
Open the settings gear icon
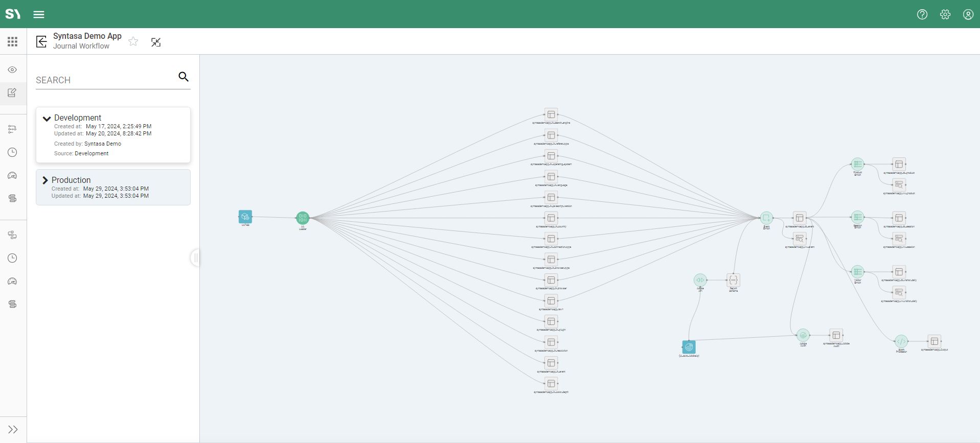tap(945, 14)
